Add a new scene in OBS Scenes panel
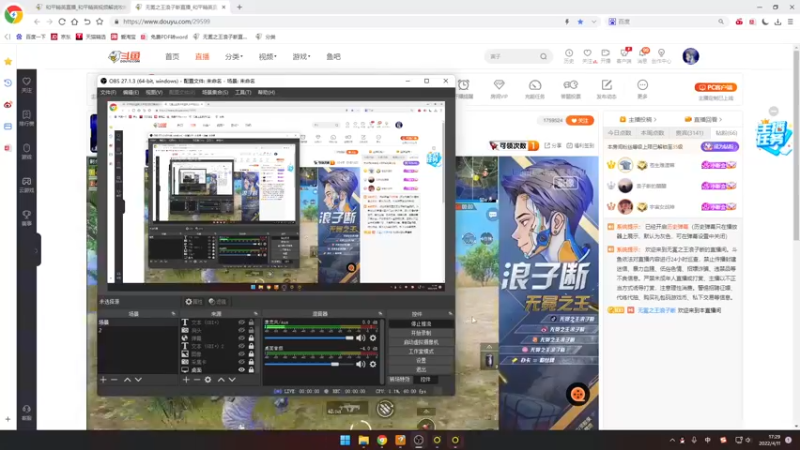This screenshot has height=450, width=800. point(103,380)
